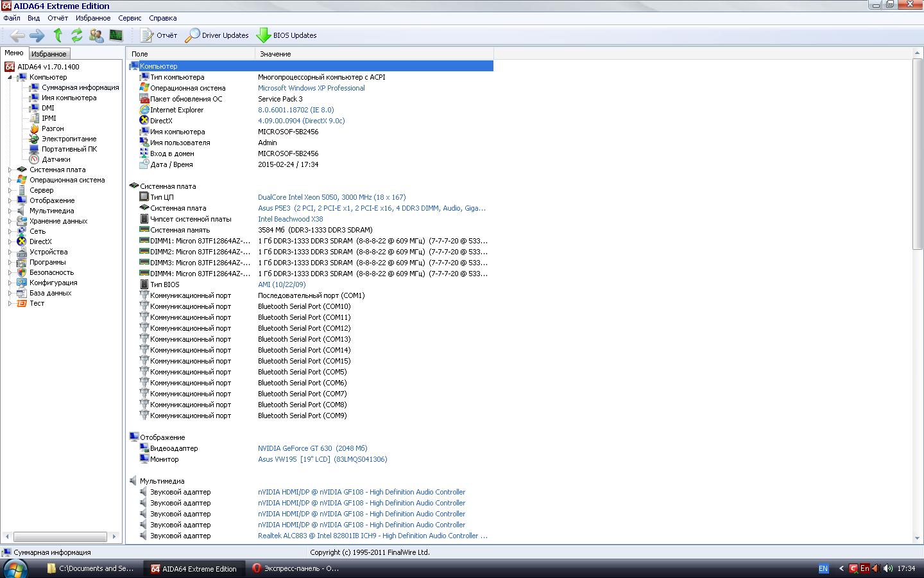Click the Поле column header

(191, 54)
